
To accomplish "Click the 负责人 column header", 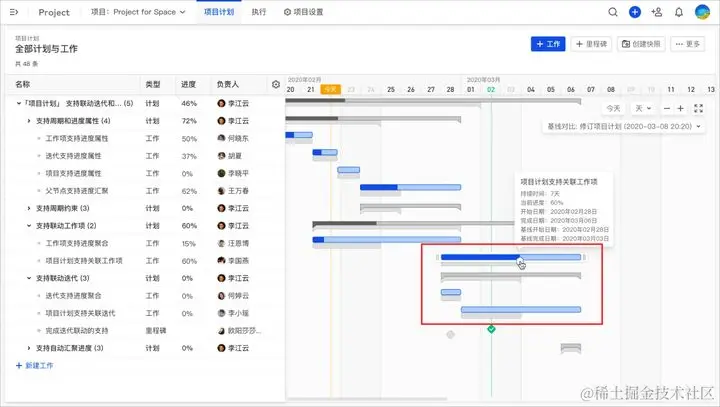I will pyautogui.click(x=228, y=85).
